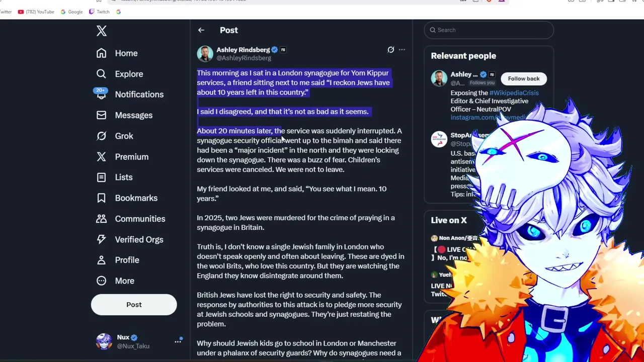Click 'British Jews have lost the right' paragraph
Image resolution: width=644 pixels, height=362 pixels.
point(299,310)
